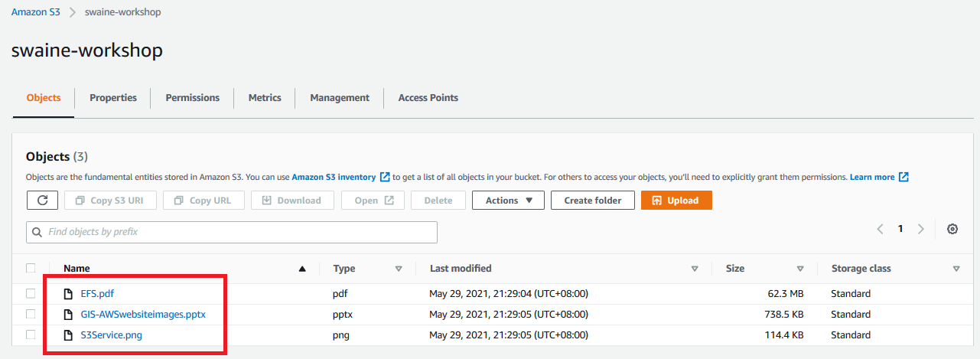Open the Management tab

(x=340, y=98)
